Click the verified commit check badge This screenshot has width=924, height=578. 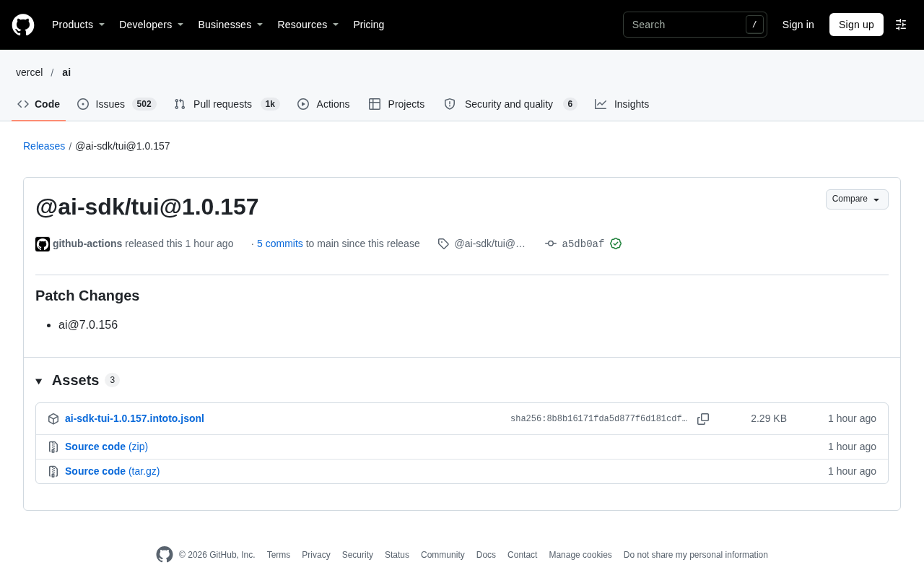616,243
